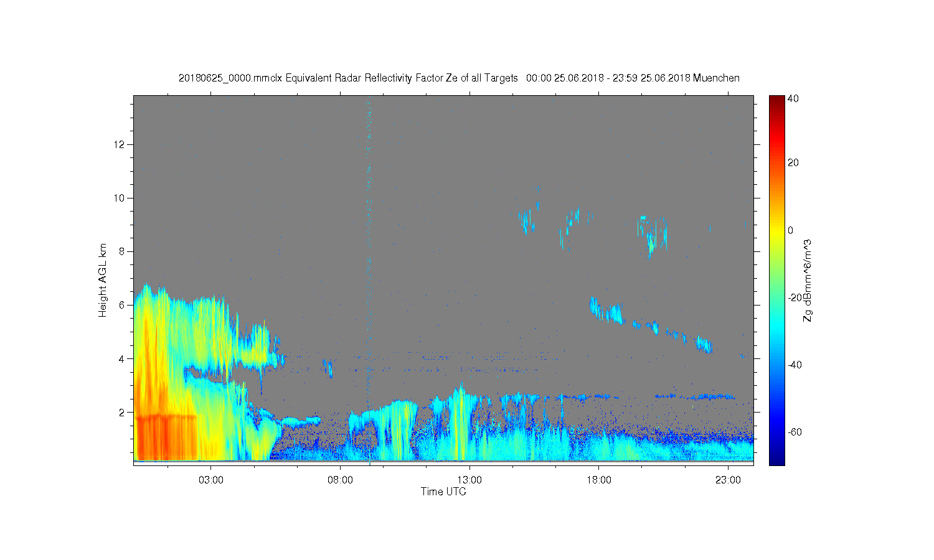The width and height of the screenshot is (934, 560).
Task: Click the '23:00' time axis label
Action: tap(728, 480)
